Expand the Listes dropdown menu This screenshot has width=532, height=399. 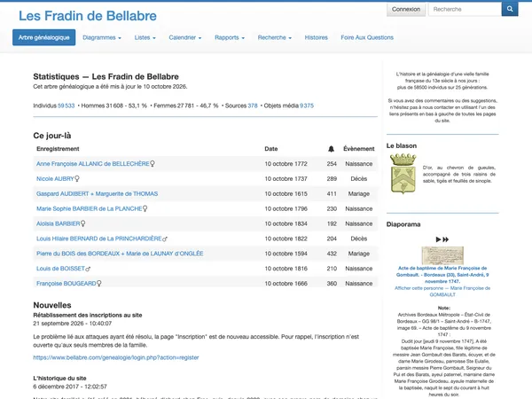coord(145,37)
